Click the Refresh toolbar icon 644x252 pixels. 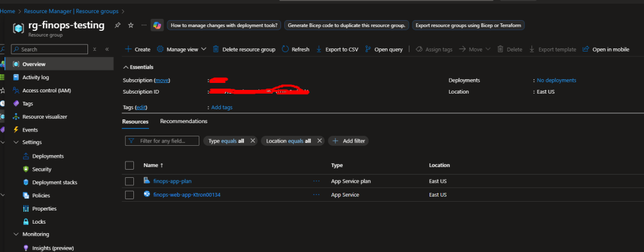pos(296,49)
